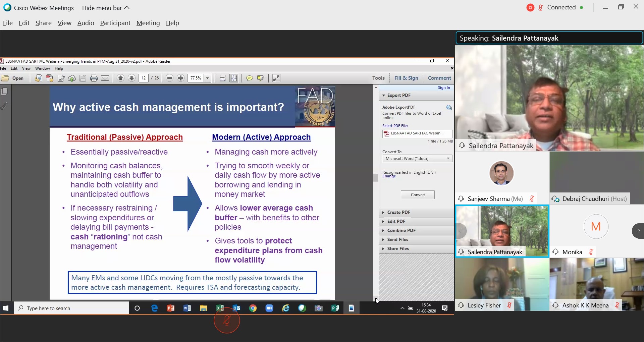Open the Adobe Reader Window menu

point(42,68)
